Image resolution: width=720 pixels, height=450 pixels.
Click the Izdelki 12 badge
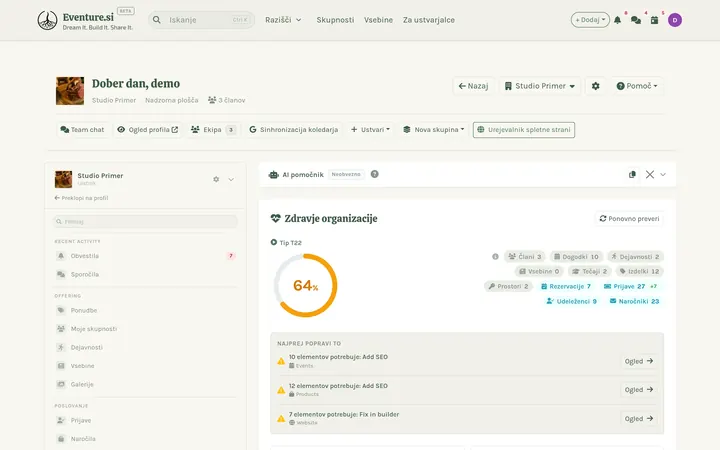pos(639,271)
